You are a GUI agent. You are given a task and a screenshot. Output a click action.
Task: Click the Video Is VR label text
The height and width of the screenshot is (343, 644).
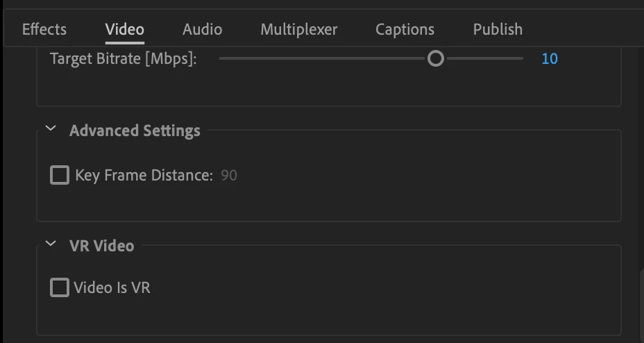tap(112, 287)
